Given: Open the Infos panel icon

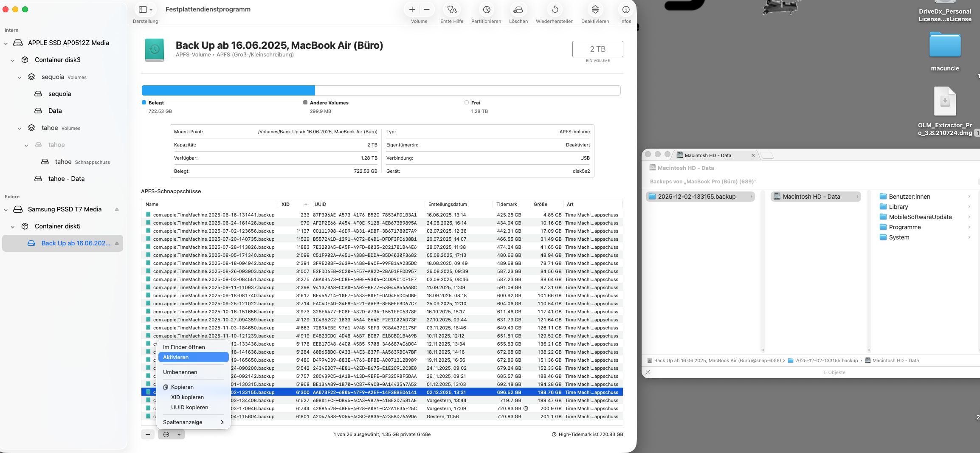Looking at the screenshot, I should point(625,10).
